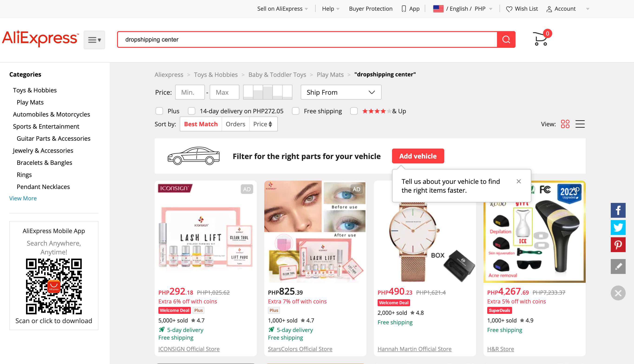Click the red search magnifier button

click(506, 39)
